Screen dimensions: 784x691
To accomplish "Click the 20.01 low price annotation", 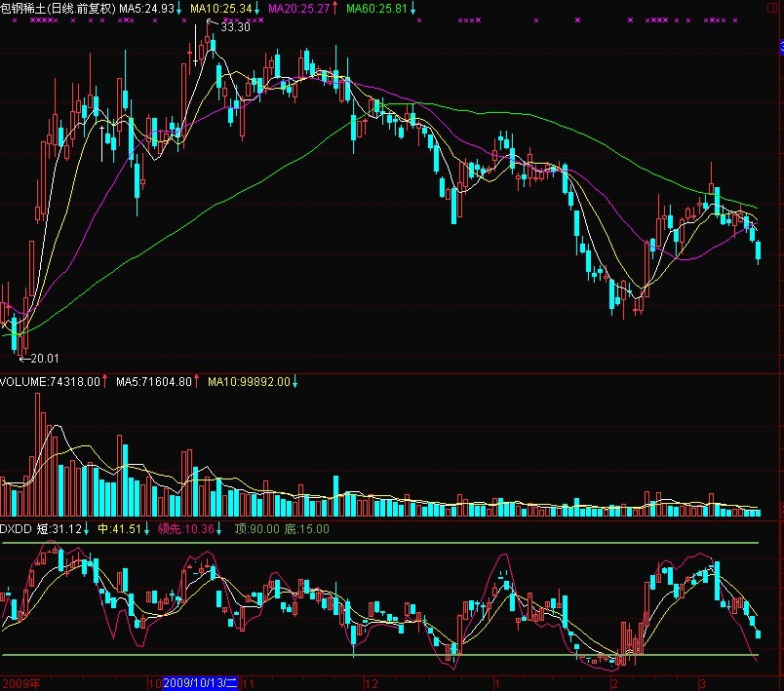I will [45, 359].
